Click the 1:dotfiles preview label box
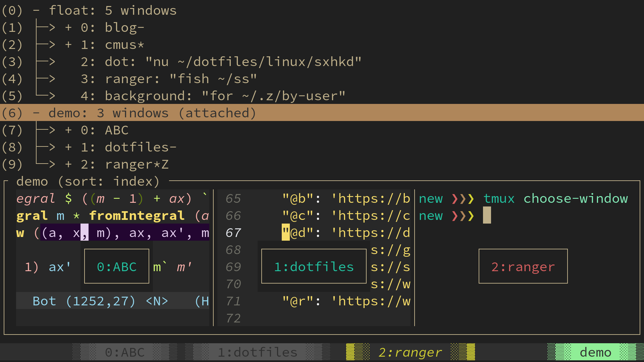644x362 pixels. (x=314, y=266)
